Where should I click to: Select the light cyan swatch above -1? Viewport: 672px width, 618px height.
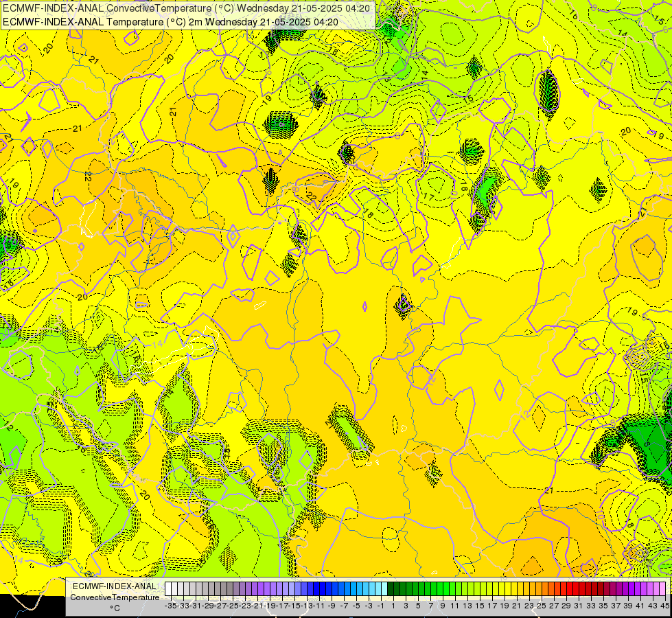378,589
